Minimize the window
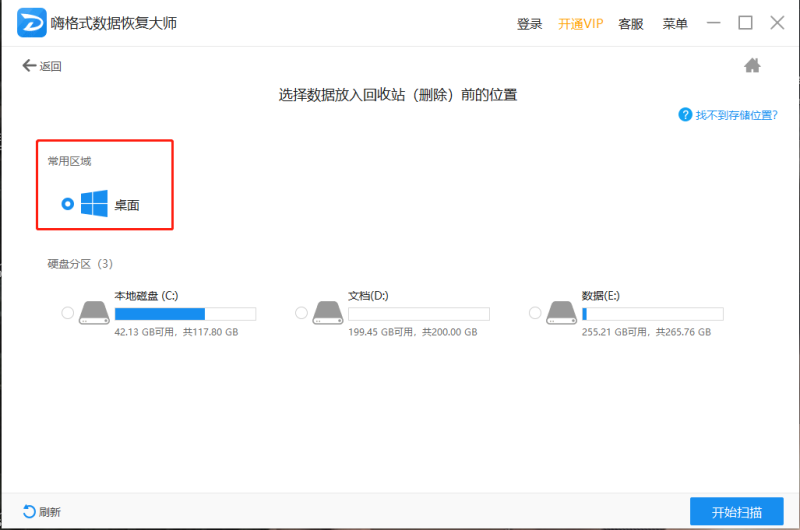Image resolution: width=800 pixels, height=530 pixels. click(x=713, y=23)
